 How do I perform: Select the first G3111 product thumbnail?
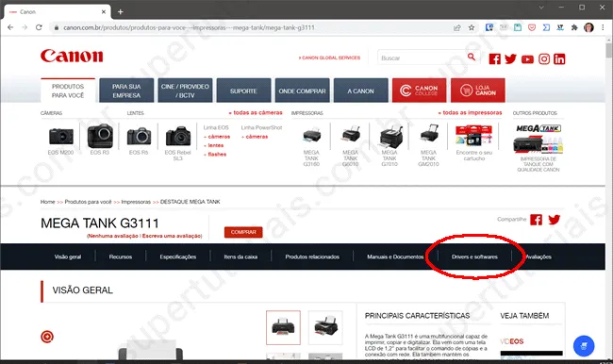click(x=284, y=327)
